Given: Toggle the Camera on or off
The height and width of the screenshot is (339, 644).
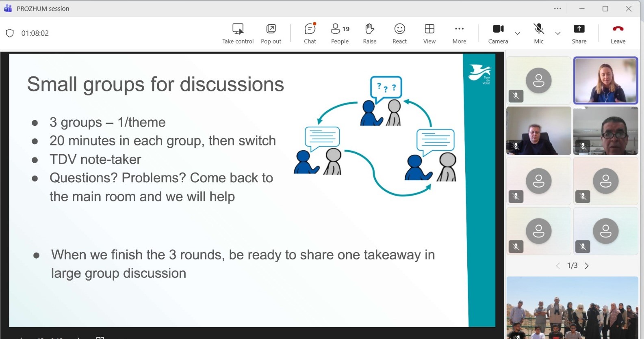Looking at the screenshot, I should [x=498, y=33].
